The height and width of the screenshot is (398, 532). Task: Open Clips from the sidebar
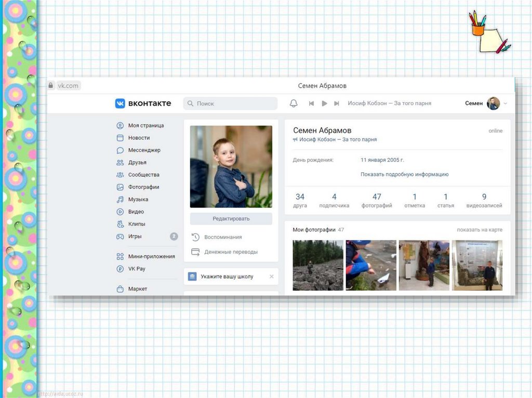137,224
